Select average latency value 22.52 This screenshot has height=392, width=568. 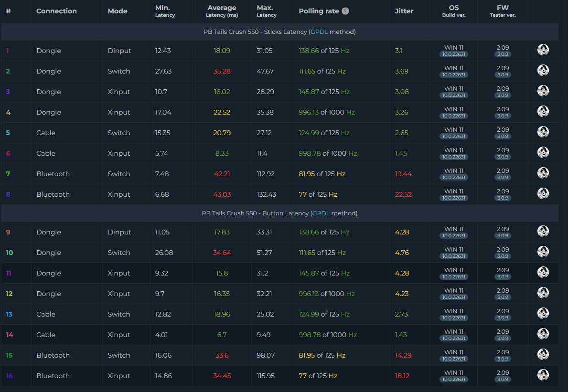click(x=222, y=112)
